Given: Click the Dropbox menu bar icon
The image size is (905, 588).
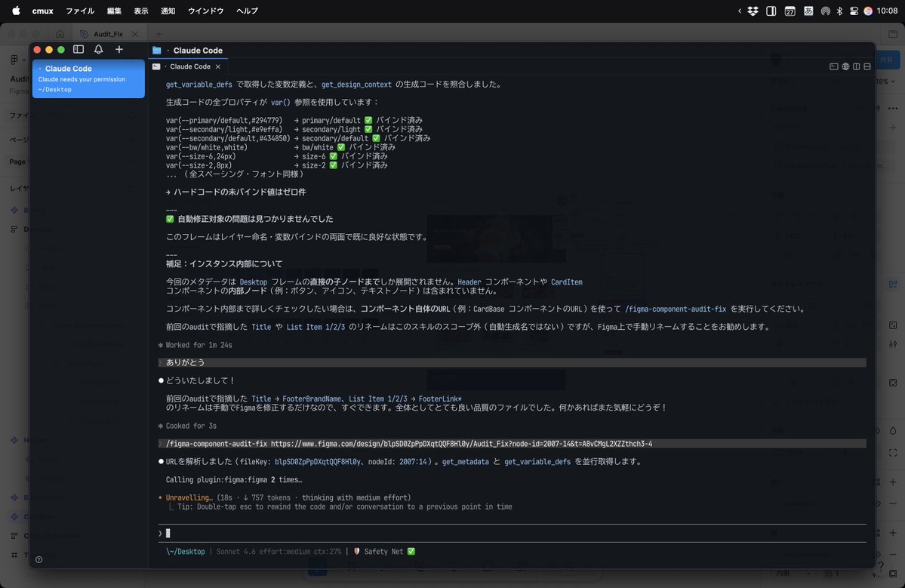Looking at the screenshot, I should pyautogui.click(x=753, y=11).
